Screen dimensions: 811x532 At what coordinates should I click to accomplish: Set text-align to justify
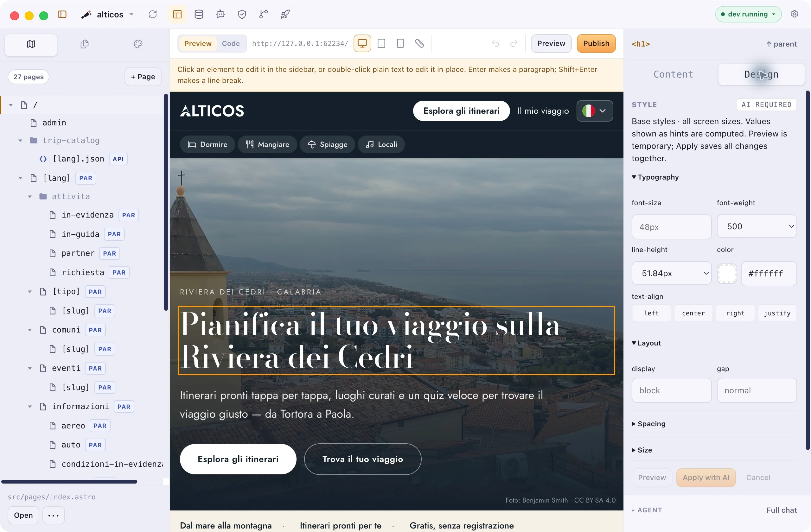point(777,313)
